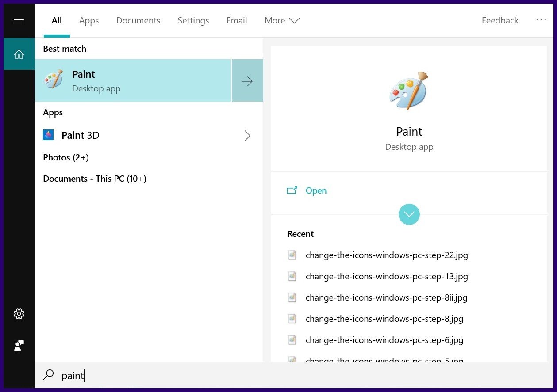This screenshot has width=557, height=392.
Task: Select the Paint 3D result
Action: [x=149, y=135]
